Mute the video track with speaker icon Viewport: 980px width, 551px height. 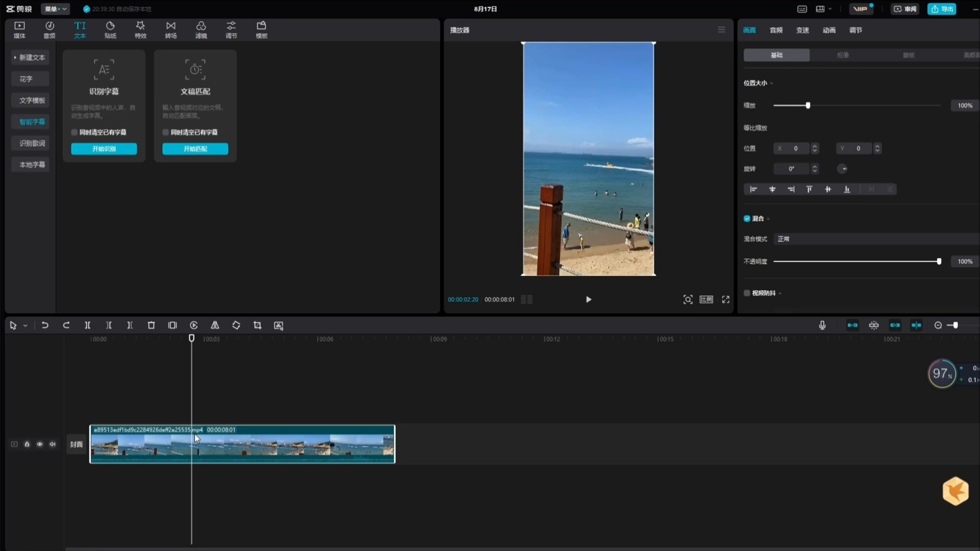click(x=52, y=444)
